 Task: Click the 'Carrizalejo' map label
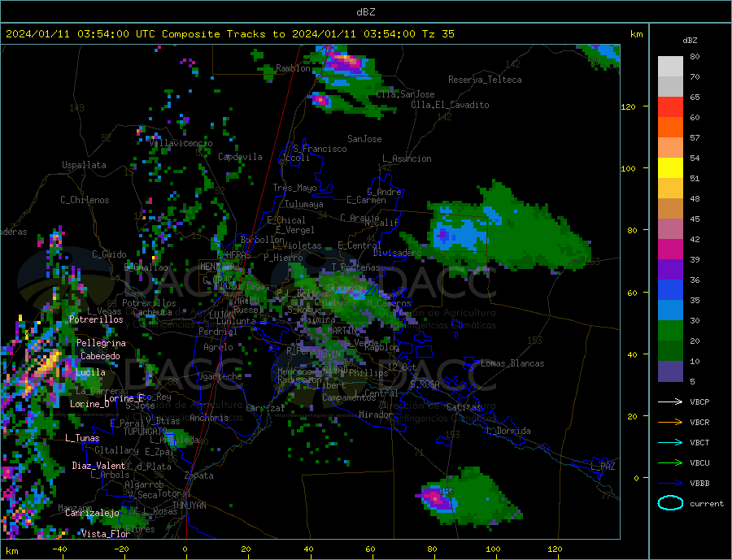pyautogui.click(x=92, y=513)
